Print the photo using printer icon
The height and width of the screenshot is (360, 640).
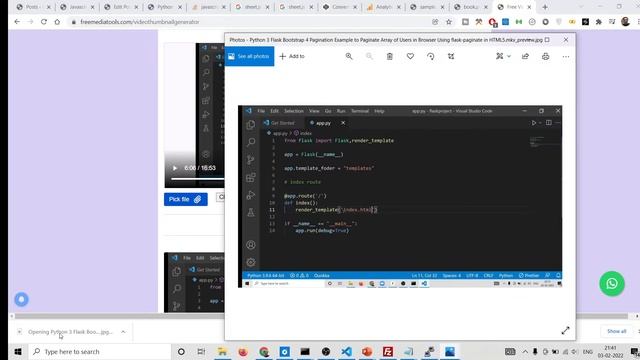point(546,56)
